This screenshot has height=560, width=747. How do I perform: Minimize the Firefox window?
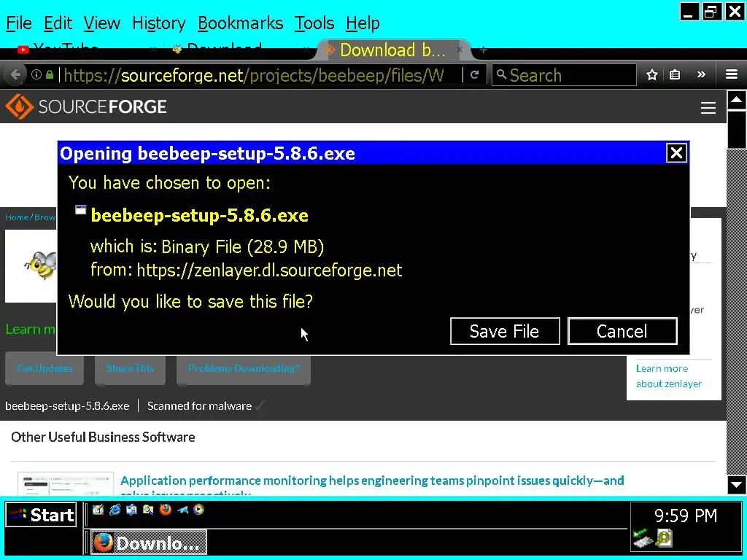click(689, 12)
